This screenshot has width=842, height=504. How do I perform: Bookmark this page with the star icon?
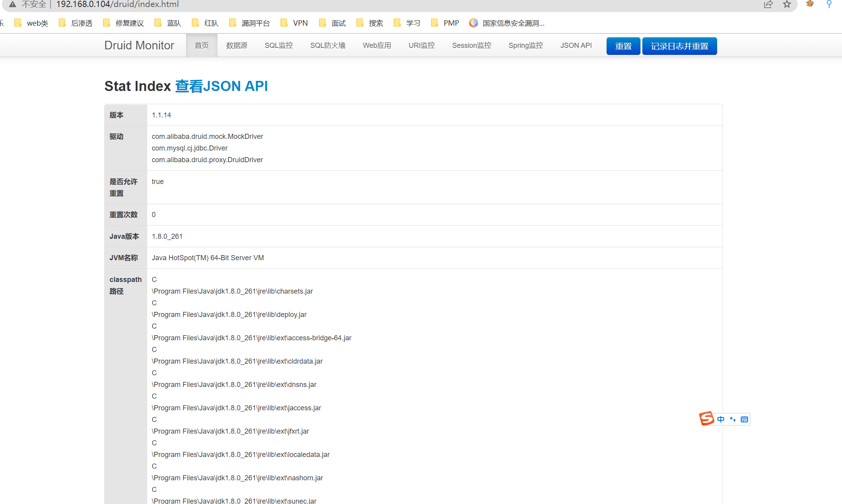tap(787, 4)
